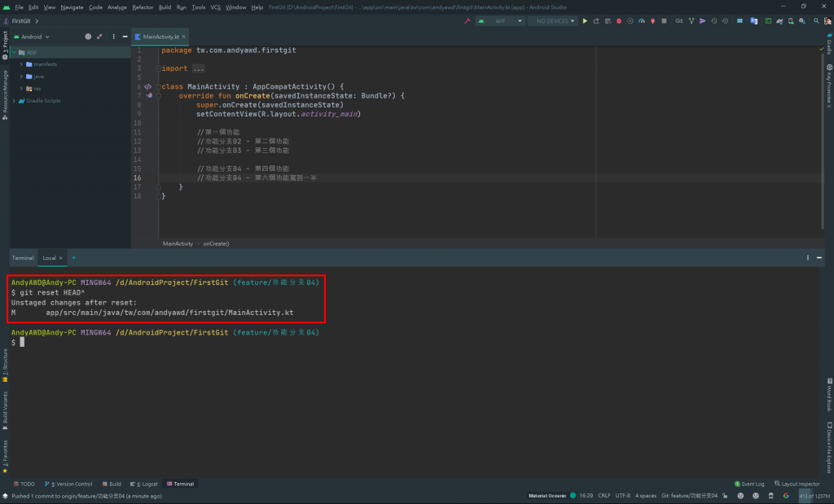The image size is (834, 504).
Task: Click the Git update project branch icon
Action: 691,20
